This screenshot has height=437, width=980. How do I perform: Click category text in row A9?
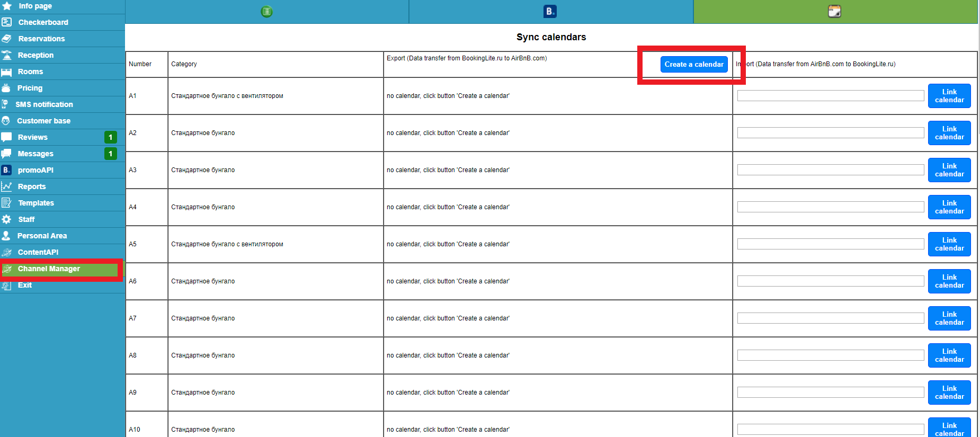[x=203, y=393]
